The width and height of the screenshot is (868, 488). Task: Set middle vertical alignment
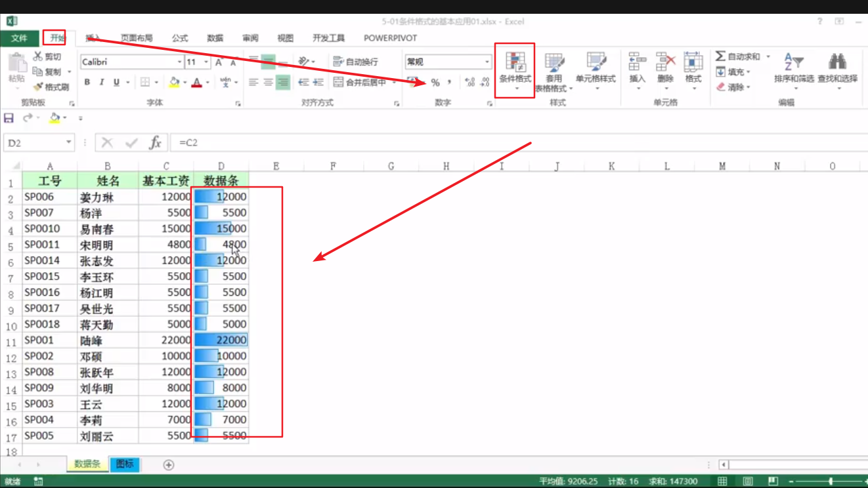click(x=269, y=62)
